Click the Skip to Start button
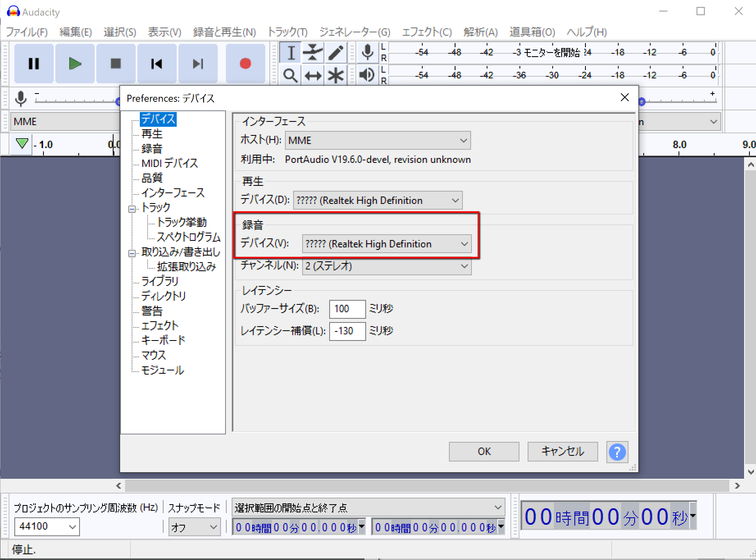The image size is (756, 560). pyautogui.click(x=157, y=64)
